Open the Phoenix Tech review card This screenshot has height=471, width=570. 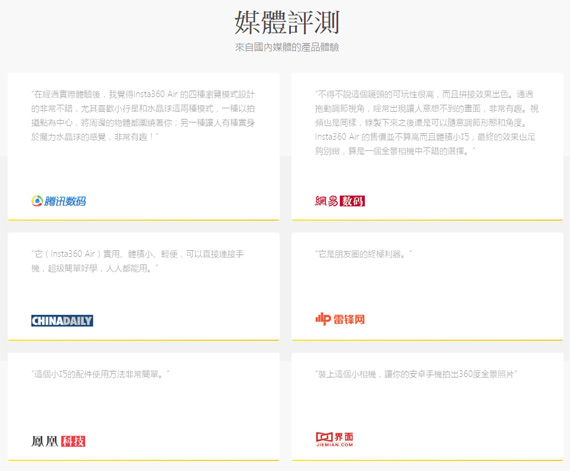pyautogui.click(x=144, y=407)
